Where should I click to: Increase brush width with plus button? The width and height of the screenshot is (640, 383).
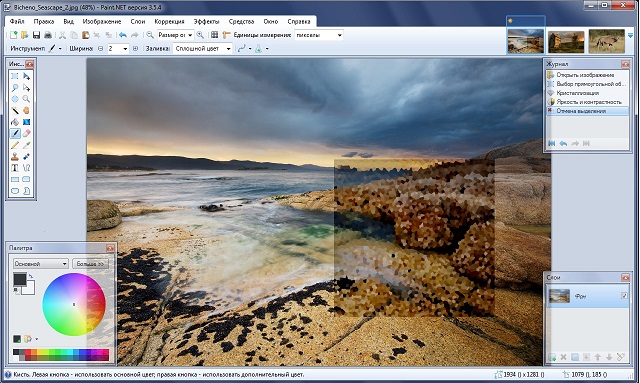click(x=136, y=49)
